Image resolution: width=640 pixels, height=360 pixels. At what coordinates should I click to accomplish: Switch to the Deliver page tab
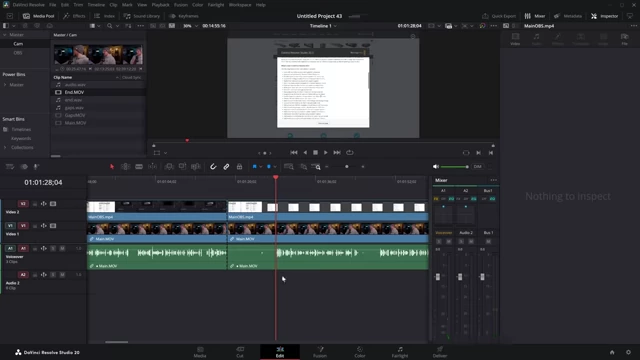(x=440, y=352)
